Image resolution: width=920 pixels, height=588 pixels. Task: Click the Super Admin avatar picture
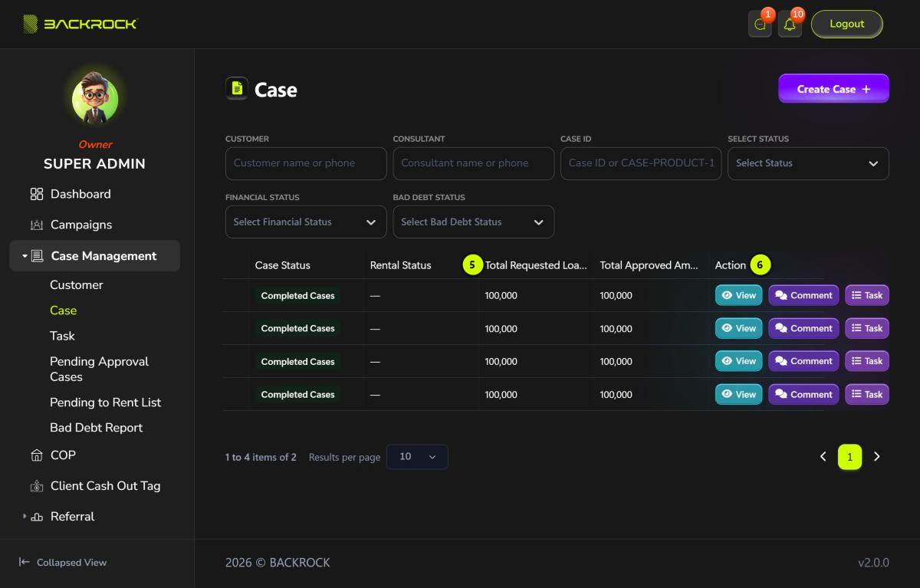(95, 99)
